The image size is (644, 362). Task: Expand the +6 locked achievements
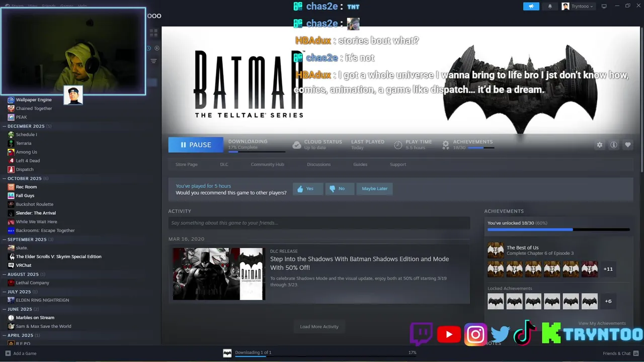pyautogui.click(x=608, y=301)
